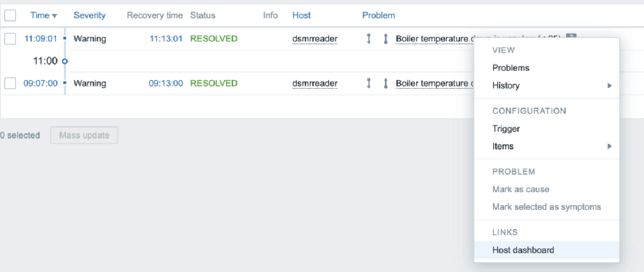The image size is (644, 272).
Task: Sort by Time column with arrow
Action: pos(43,15)
